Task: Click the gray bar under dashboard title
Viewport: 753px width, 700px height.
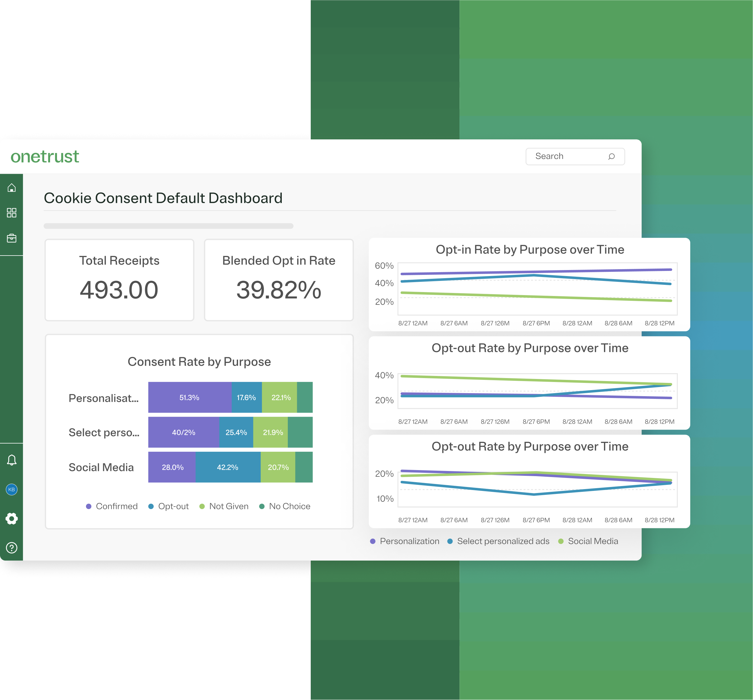Action: coord(169,226)
